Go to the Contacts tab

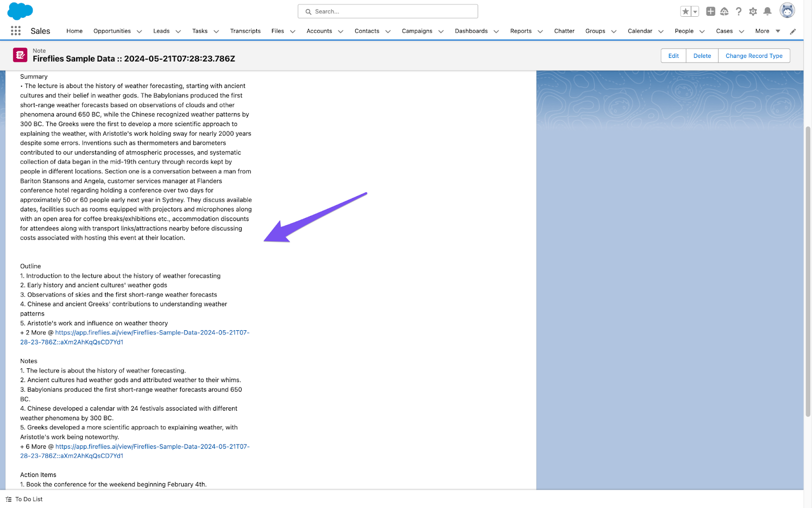tap(367, 31)
